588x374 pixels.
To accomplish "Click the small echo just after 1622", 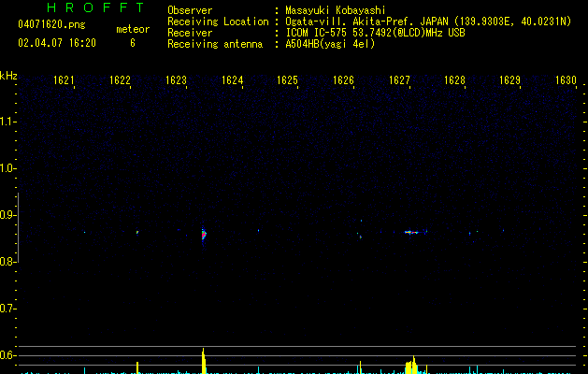I will click(137, 233).
